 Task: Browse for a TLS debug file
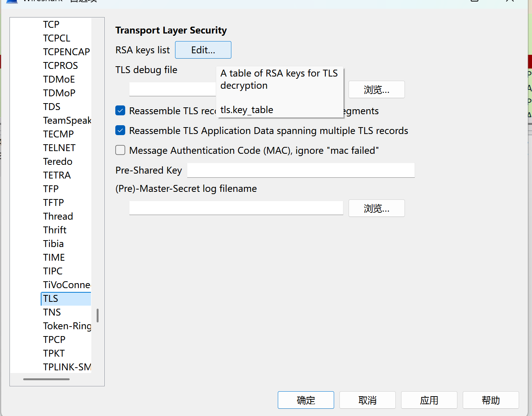pos(376,89)
